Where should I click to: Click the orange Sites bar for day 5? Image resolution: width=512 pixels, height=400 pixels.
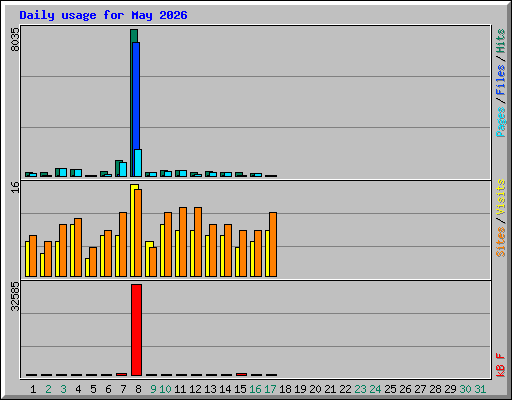click(x=93, y=262)
